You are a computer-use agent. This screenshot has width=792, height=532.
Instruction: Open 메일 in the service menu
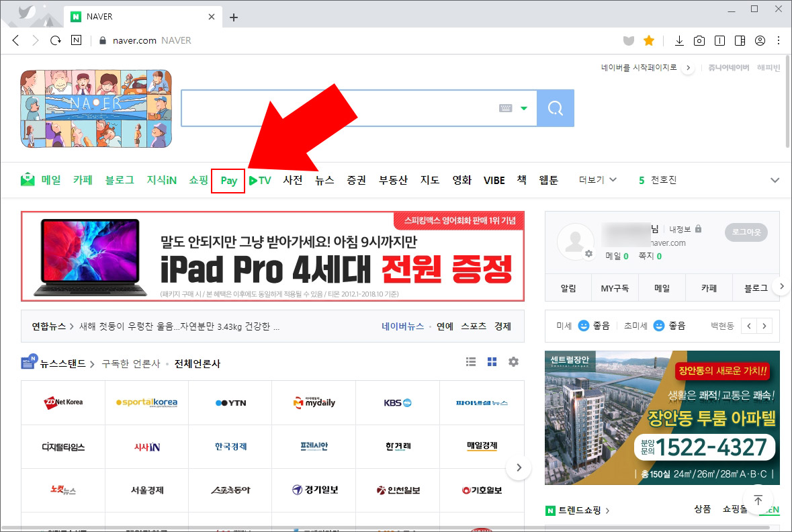(51, 180)
